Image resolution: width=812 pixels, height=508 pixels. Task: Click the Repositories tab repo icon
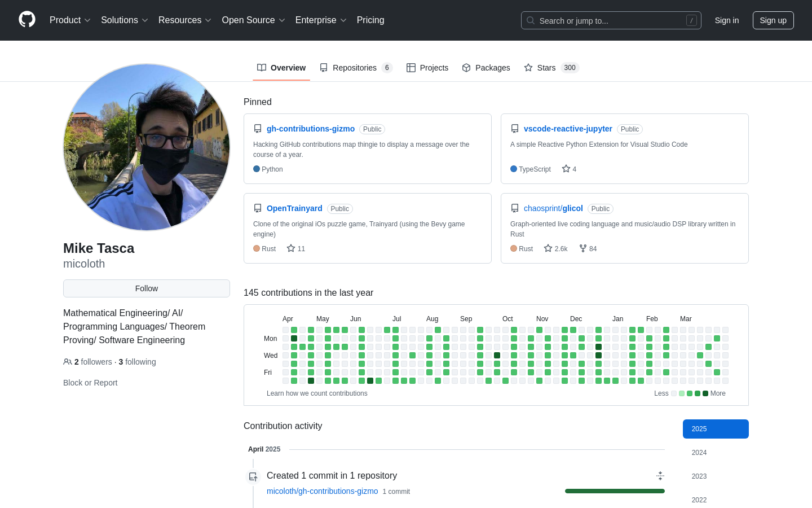tap(324, 68)
